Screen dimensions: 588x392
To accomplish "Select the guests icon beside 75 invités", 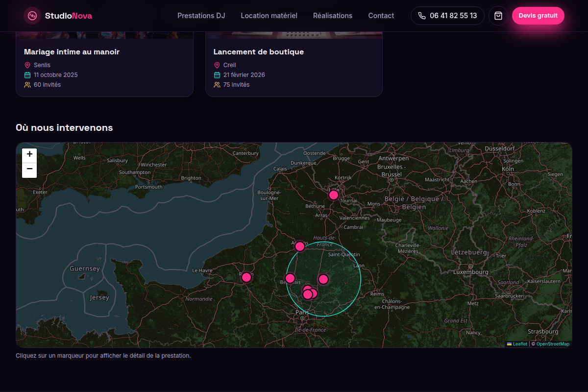I will click(x=217, y=85).
